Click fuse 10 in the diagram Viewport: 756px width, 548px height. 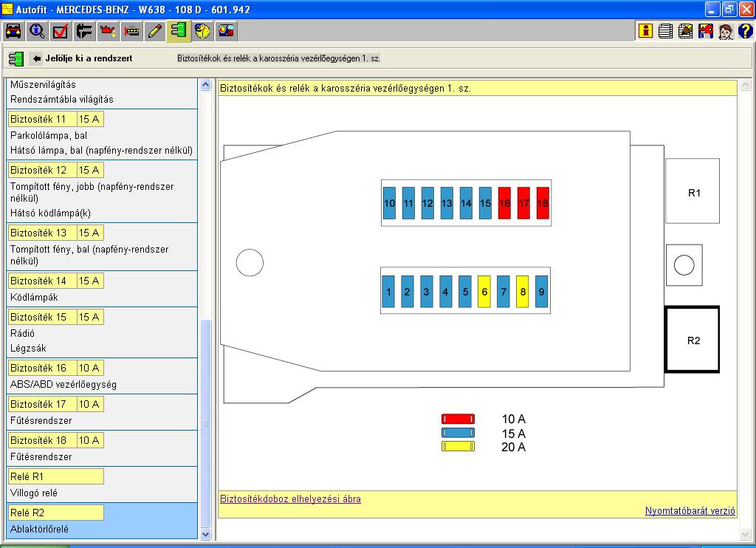point(390,203)
